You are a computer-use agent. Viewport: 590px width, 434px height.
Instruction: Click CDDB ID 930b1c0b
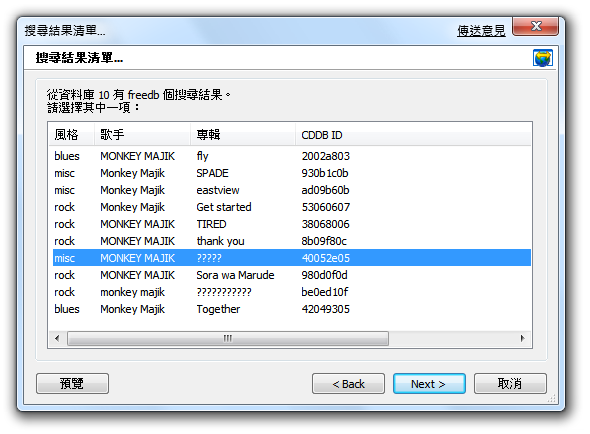(x=325, y=173)
